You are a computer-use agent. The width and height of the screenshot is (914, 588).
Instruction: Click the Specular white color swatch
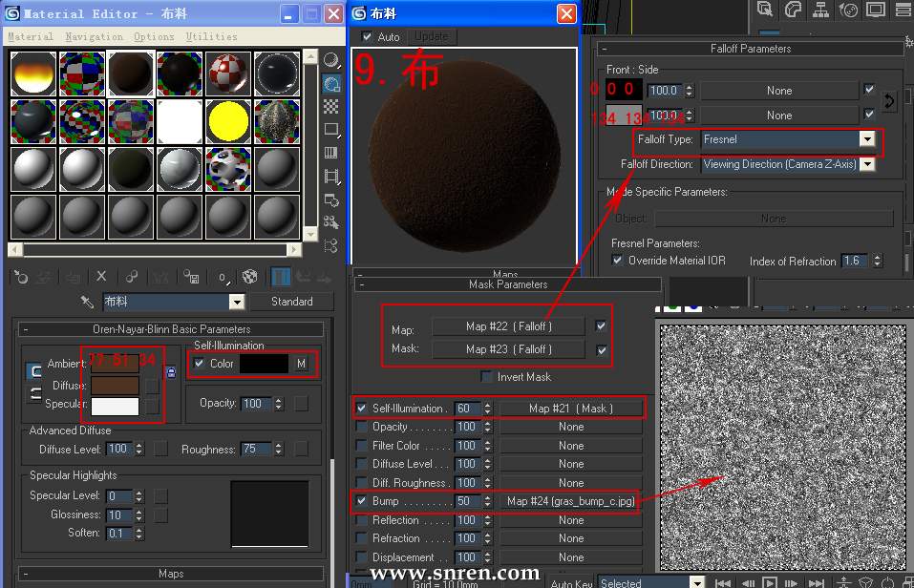pyautogui.click(x=115, y=407)
